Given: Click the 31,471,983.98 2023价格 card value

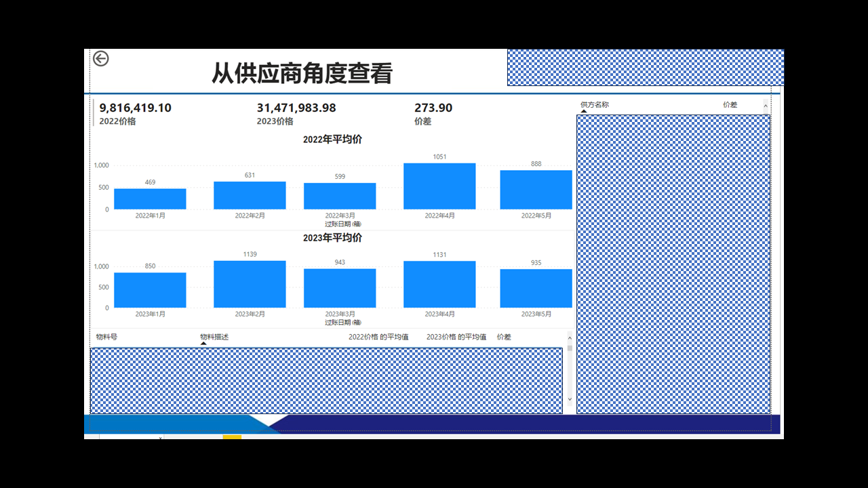Looking at the screenshot, I should (296, 108).
